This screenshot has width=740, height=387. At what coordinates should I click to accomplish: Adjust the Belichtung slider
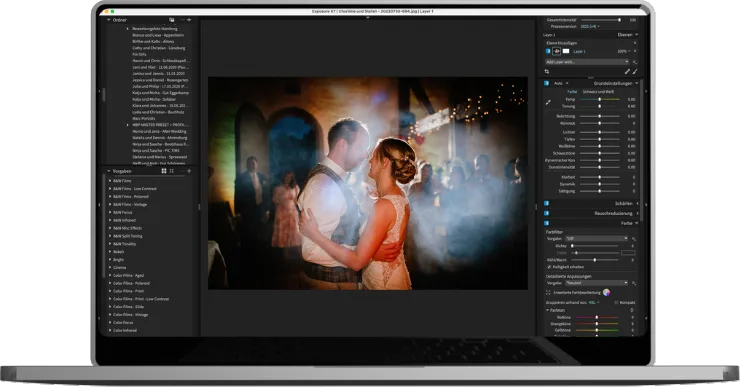pyautogui.click(x=600, y=116)
